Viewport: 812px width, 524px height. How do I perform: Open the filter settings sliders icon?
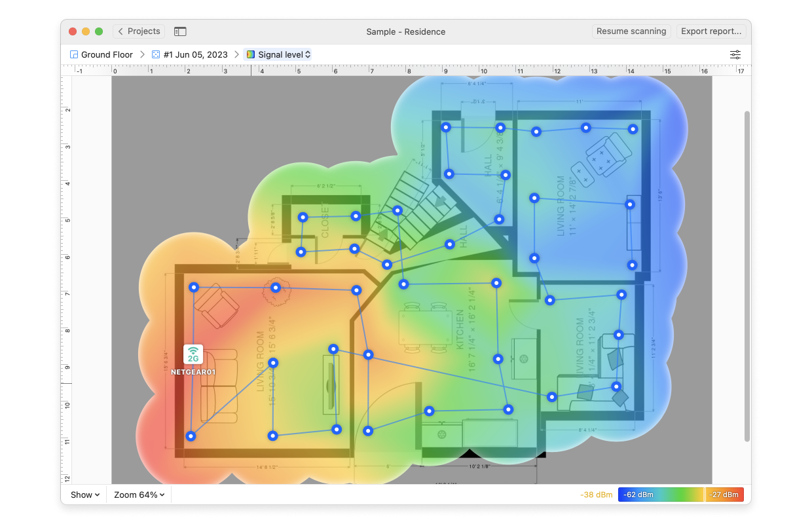click(735, 55)
